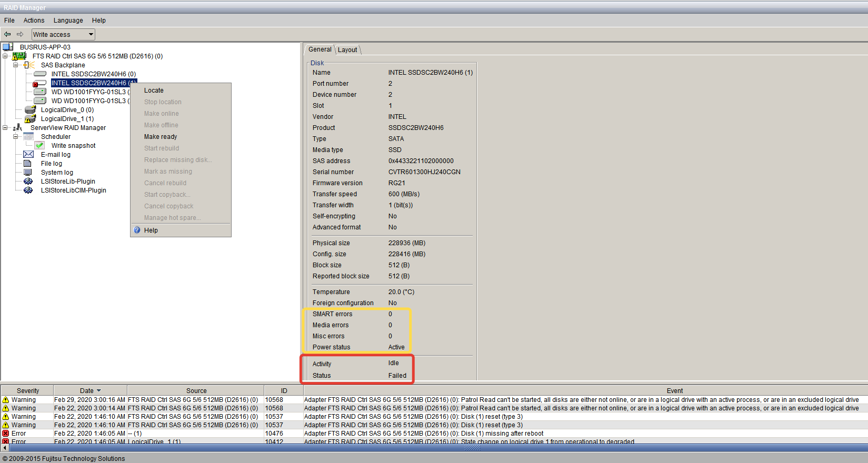Click the System log monitor icon
Viewport: 868px width, 463px height.
point(28,173)
